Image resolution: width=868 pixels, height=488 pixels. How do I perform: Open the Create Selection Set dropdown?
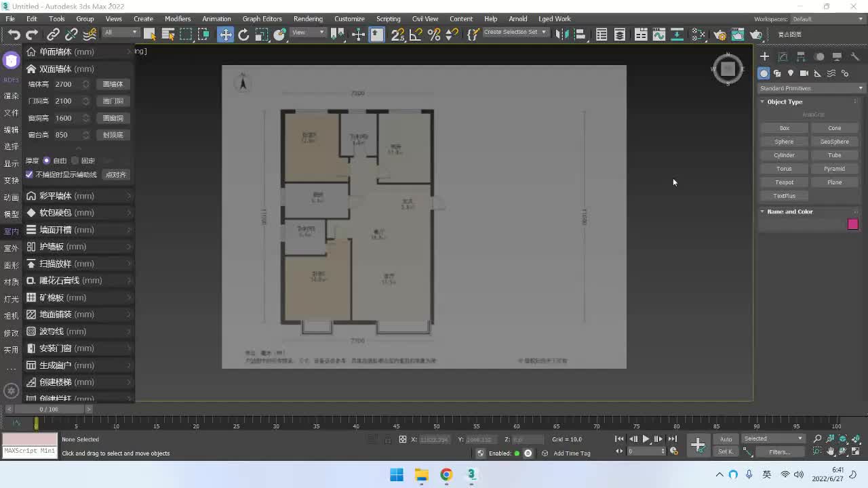(515, 33)
